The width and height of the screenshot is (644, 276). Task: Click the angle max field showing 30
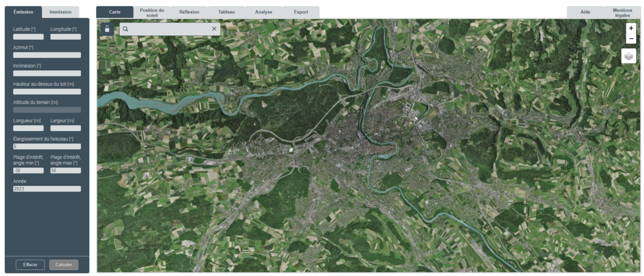(x=65, y=171)
